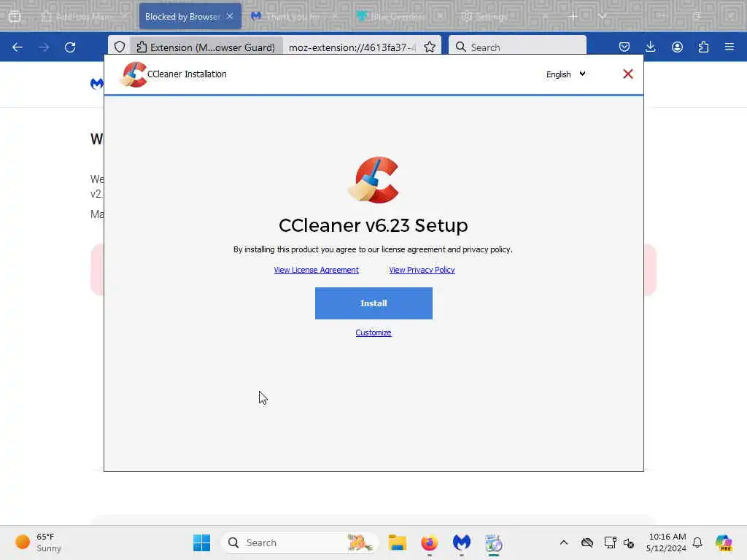The height and width of the screenshot is (560, 747).
Task: Bookmark this page with star icon
Action: pyautogui.click(x=429, y=47)
